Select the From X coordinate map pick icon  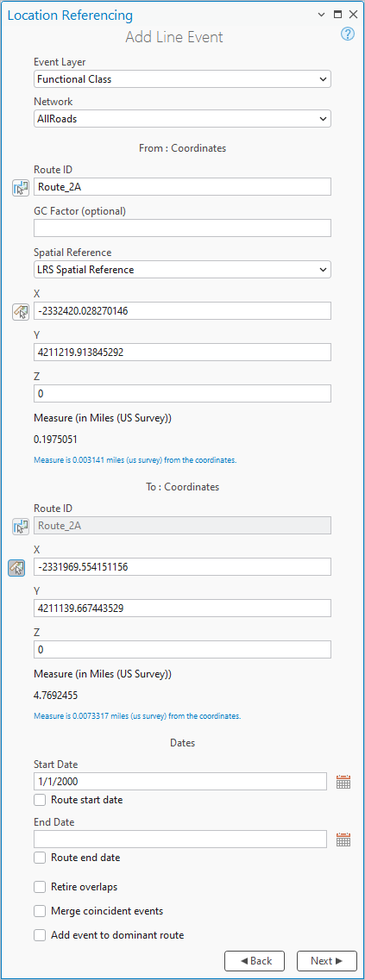[x=21, y=311]
